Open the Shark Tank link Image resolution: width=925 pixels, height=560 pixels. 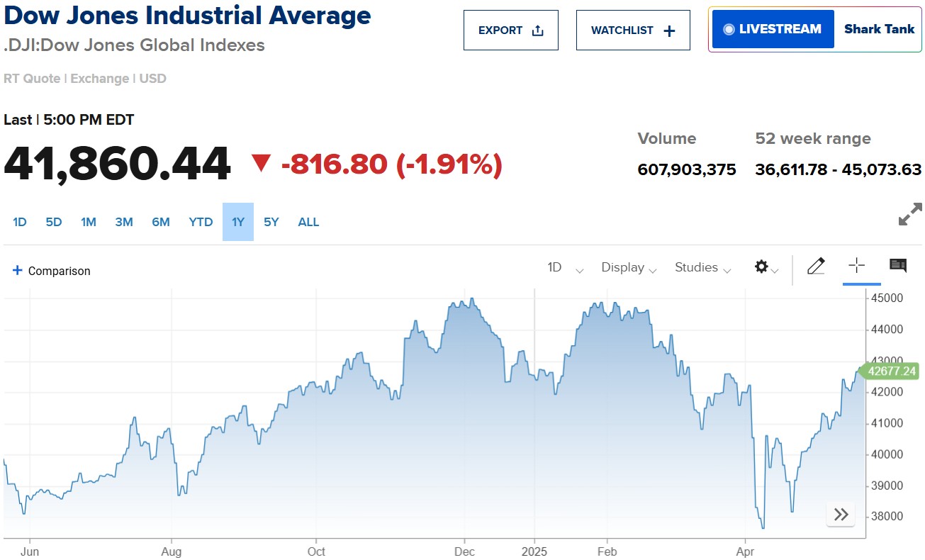pos(879,29)
